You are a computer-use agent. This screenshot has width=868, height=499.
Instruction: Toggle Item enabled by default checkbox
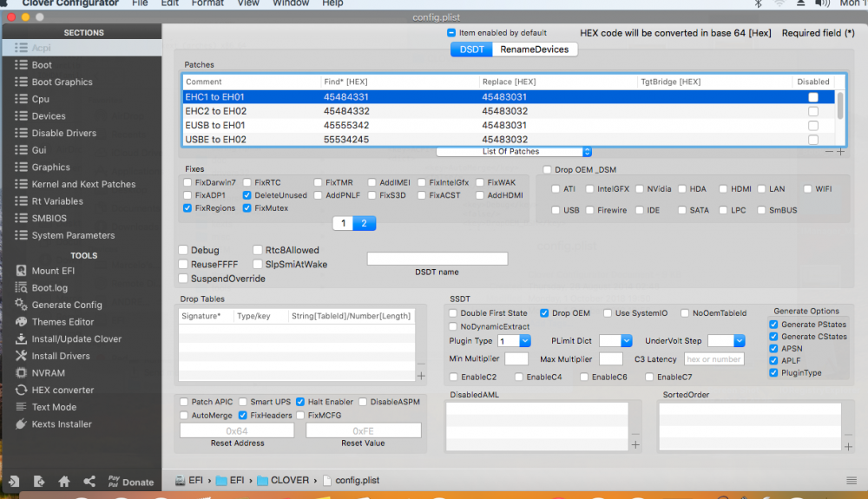[x=451, y=33]
